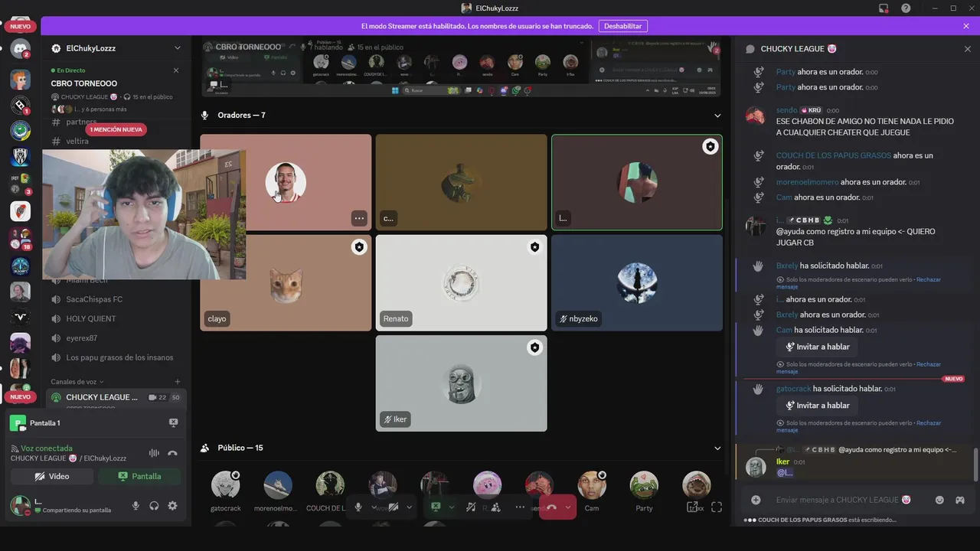Open soundboard music icon in control bar

tap(470, 507)
